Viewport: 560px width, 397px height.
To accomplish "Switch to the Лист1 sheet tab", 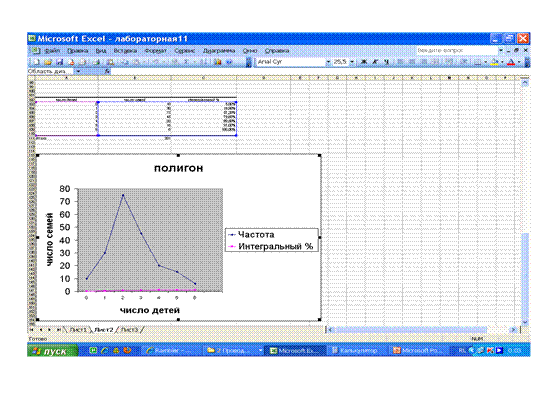I will (x=78, y=330).
